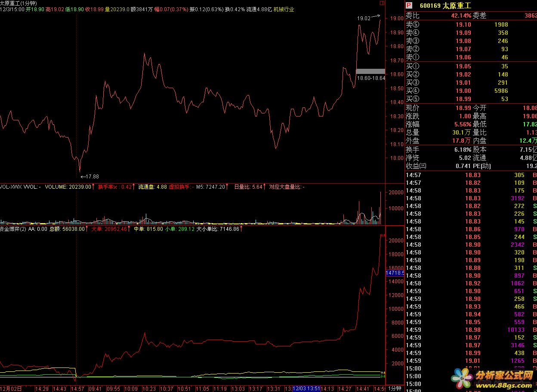537x392 pixels.
Task: Click the highlighted 12/03 13:51 time marker
Action: tap(307, 388)
